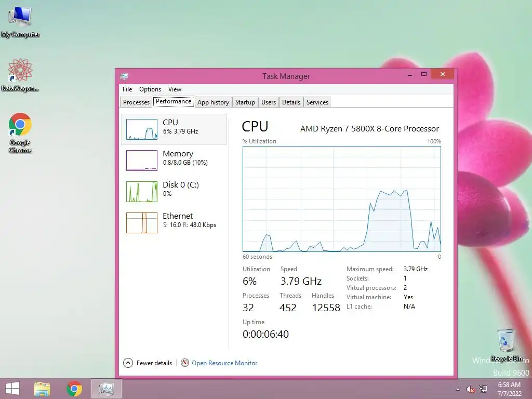Click the Windows Start button
The width and height of the screenshot is (532, 399).
(x=12, y=389)
